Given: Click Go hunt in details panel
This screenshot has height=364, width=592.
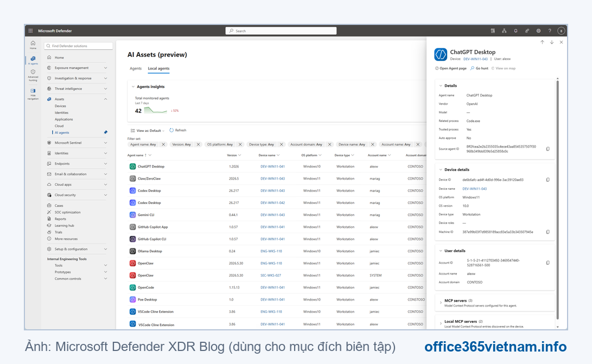Looking at the screenshot, I should coord(480,68).
